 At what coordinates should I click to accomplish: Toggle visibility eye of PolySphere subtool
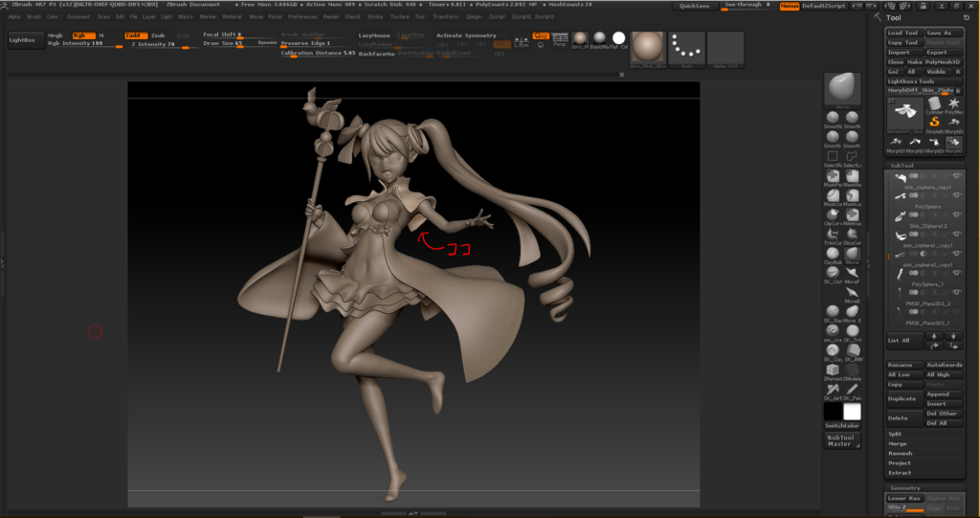[x=956, y=196]
